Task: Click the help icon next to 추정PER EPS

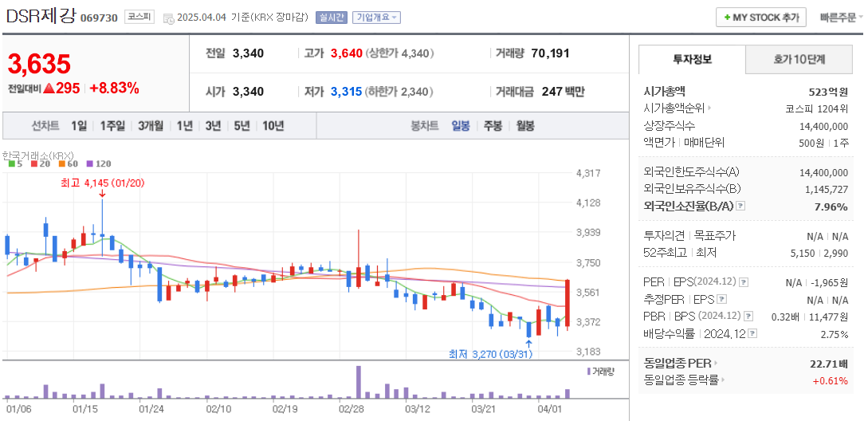Action: tap(721, 299)
